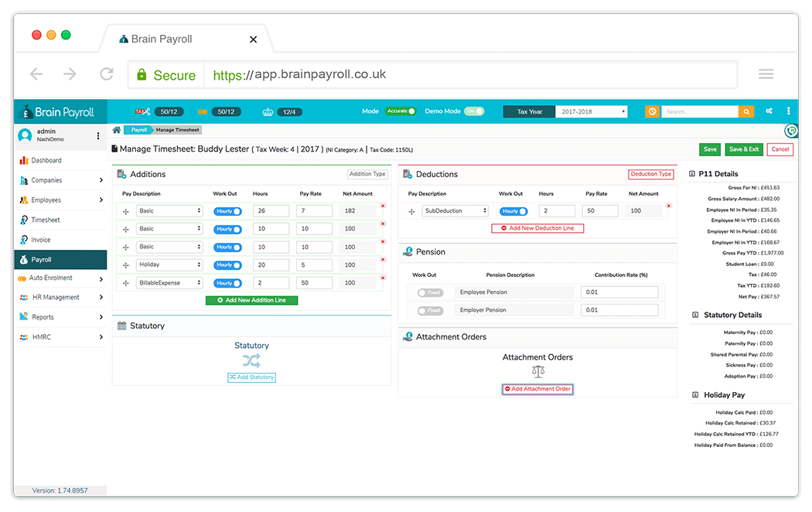The height and width of the screenshot is (512, 812).
Task: Open the SubDeduction pay description dropdown
Action: [x=455, y=211]
